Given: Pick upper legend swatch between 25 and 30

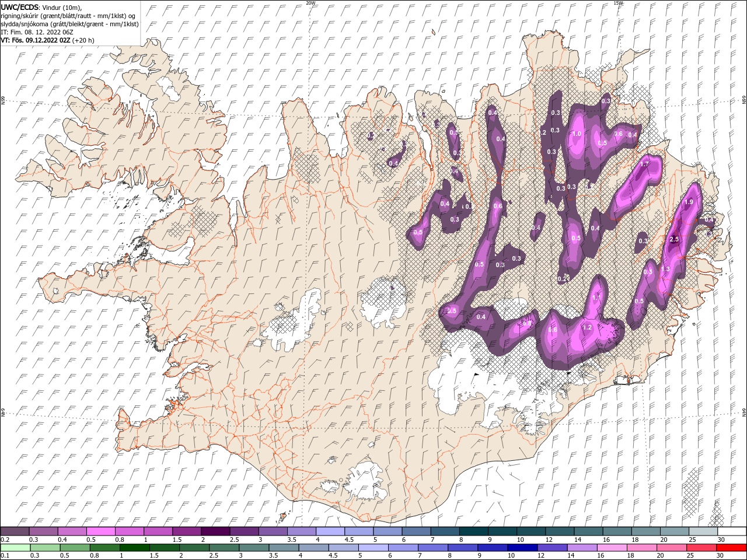Looking at the screenshot, I should 703,531.
